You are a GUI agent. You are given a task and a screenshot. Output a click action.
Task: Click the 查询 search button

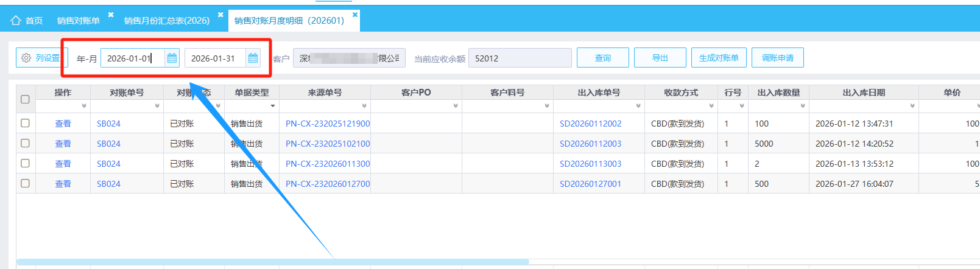pyautogui.click(x=602, y=58)
